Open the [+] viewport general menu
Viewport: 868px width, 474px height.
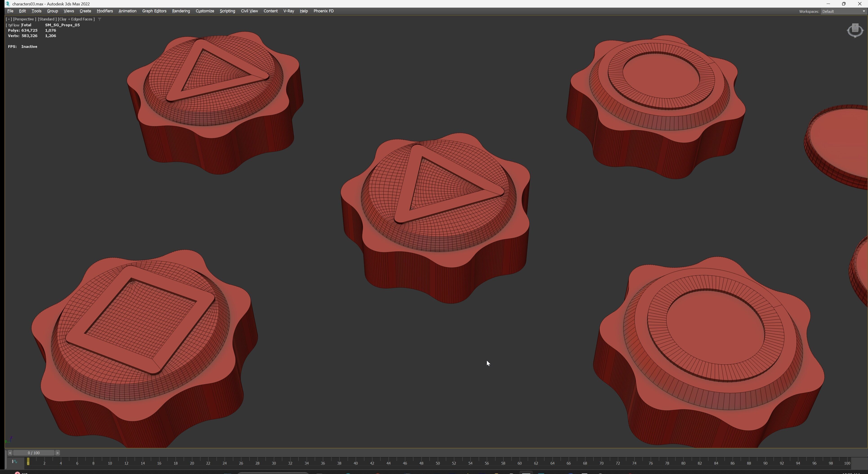click(9, 19)
